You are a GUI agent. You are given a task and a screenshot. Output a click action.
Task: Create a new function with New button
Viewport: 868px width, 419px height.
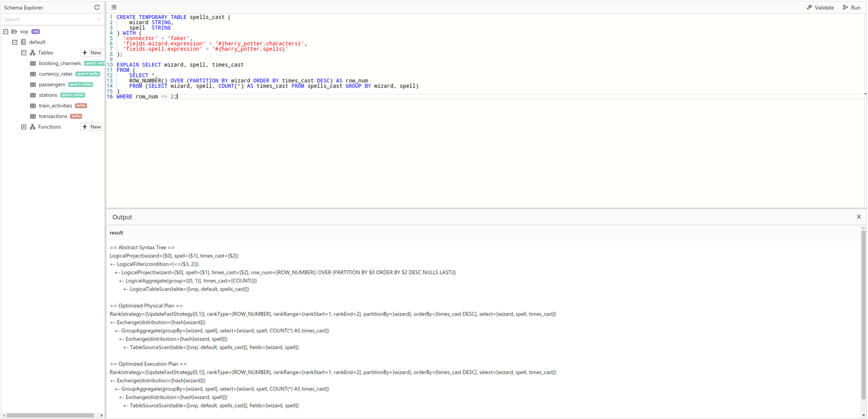[92, 127]
